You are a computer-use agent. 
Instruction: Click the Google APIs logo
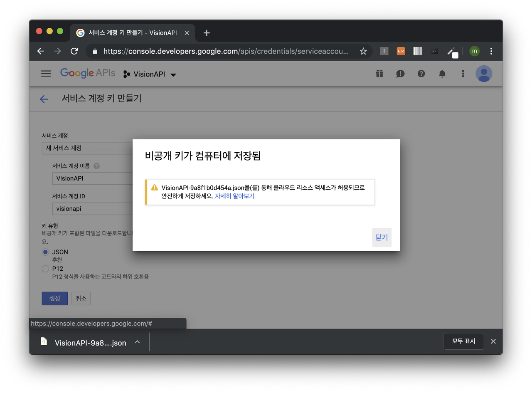pos(88,73)
